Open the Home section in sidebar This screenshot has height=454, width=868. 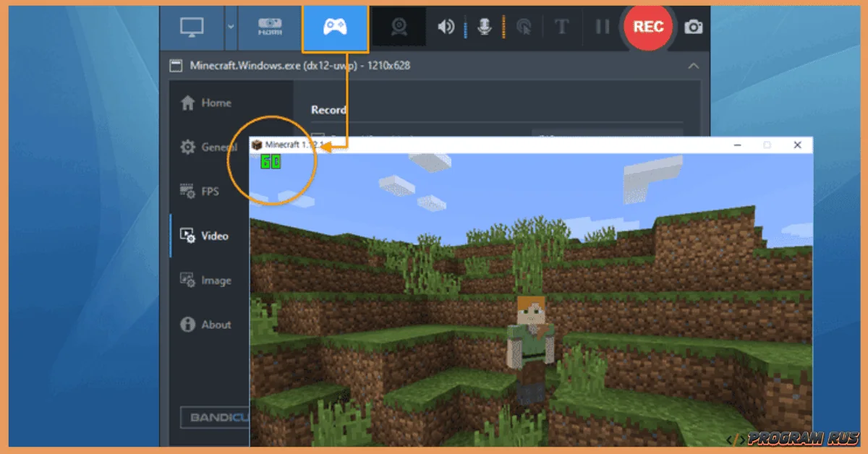(206, 103)
